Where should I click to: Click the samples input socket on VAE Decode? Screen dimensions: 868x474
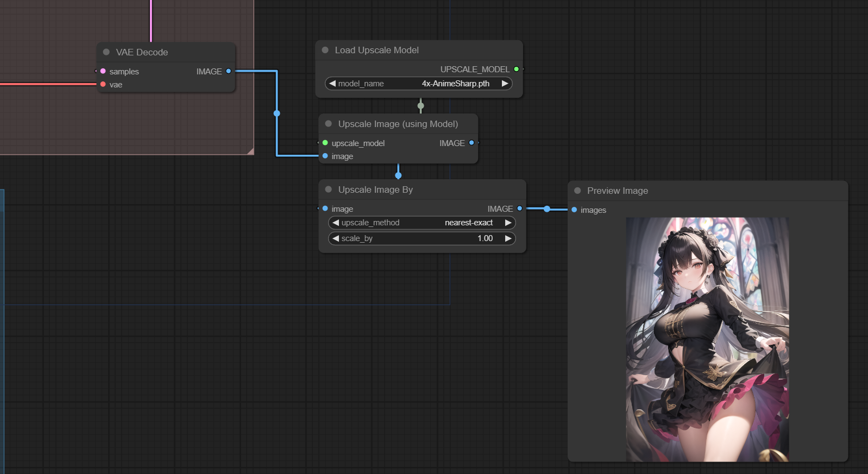[x=103, y=71]
